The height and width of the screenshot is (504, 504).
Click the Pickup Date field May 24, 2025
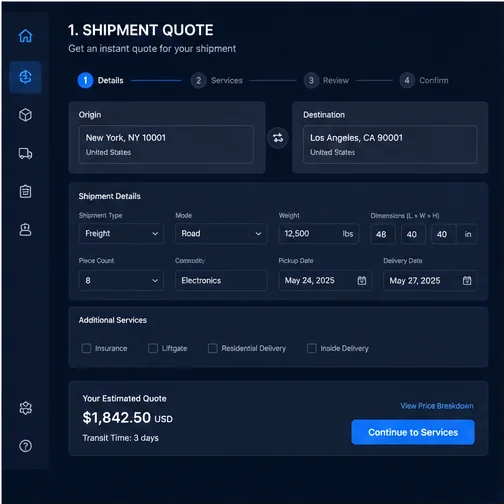325,281
